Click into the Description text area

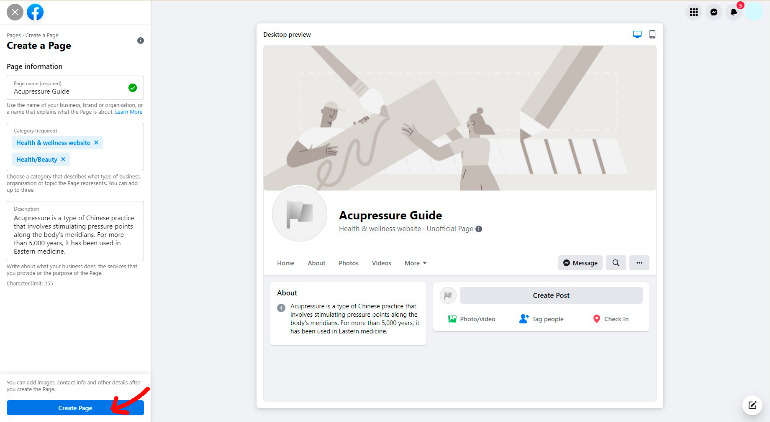pyautogui.click(x=75, y=231)
